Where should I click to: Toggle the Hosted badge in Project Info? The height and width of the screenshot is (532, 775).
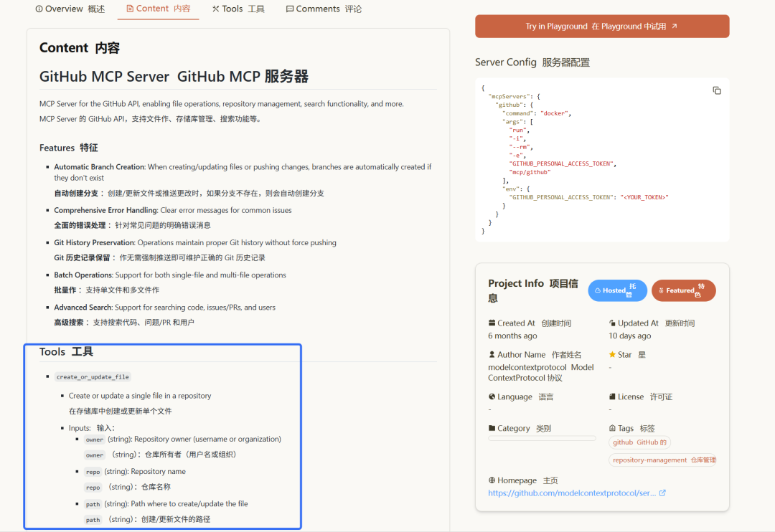pyautogui.click(x=617, y=290)
